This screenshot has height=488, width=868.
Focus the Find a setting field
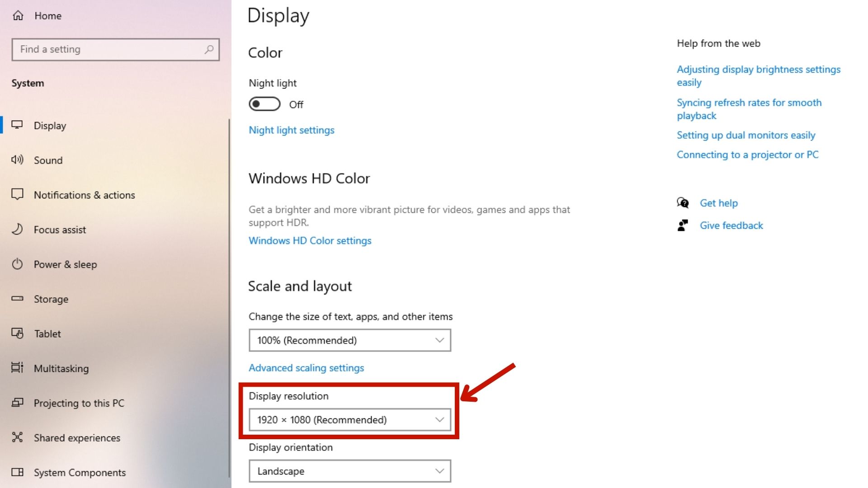point(116,49)
